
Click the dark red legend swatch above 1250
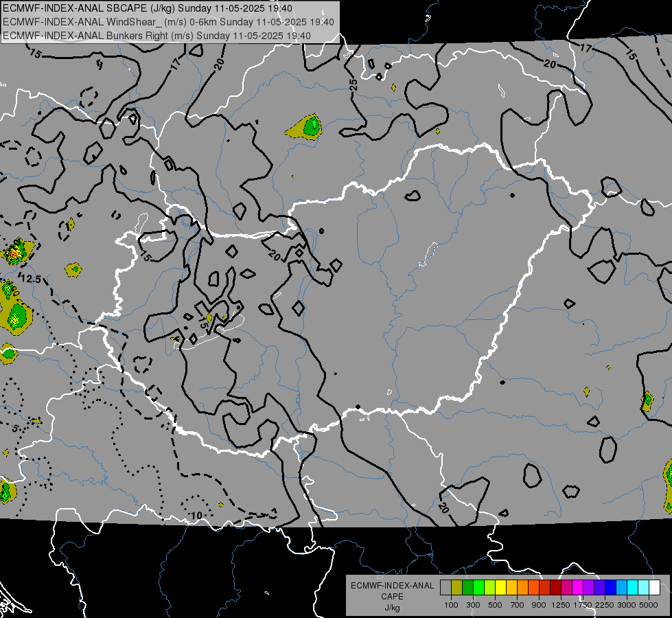coord(555,588)
